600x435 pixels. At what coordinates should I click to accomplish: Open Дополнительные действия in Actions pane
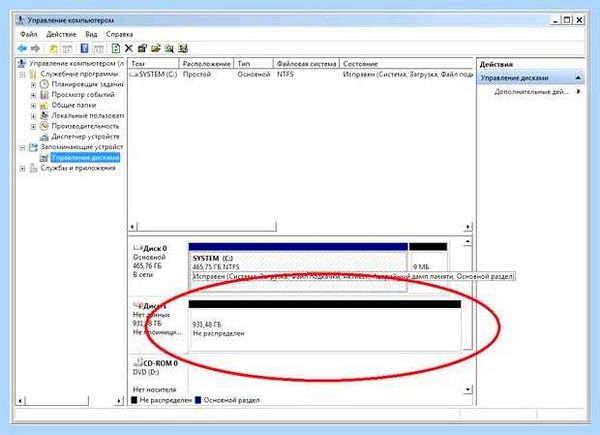click(531, 92)
